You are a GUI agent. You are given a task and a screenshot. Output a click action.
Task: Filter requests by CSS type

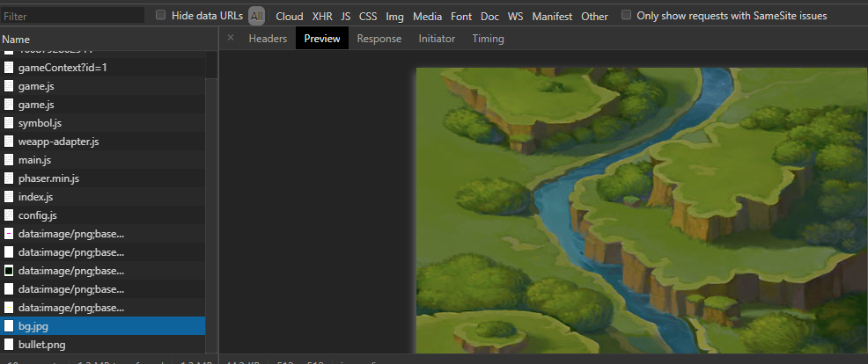368,17
